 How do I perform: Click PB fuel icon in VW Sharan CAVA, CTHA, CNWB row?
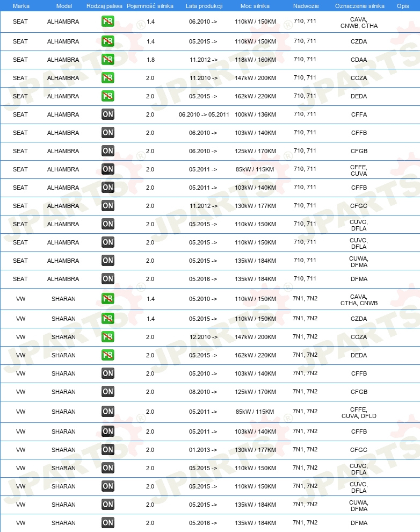click(x=108, y=299)
